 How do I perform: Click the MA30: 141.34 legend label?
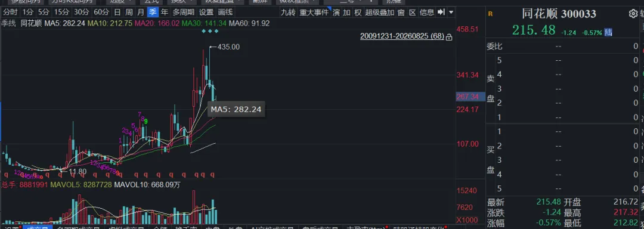(204, 23)
